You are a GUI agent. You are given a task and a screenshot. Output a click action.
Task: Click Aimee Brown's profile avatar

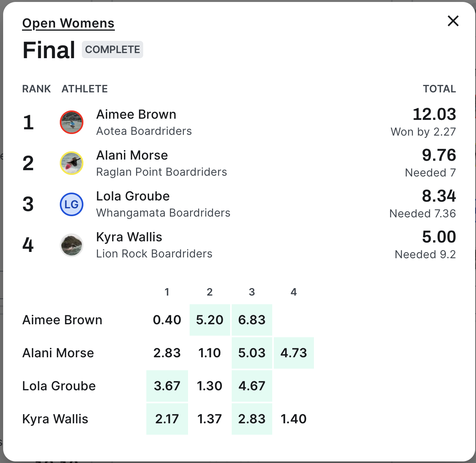click(72, 122)
